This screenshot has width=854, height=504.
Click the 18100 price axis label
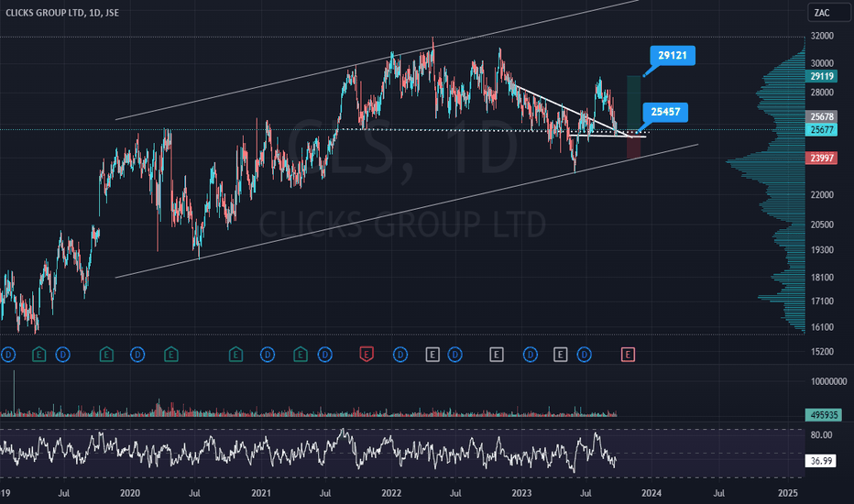pyautogui.click(x=822, y=278)
